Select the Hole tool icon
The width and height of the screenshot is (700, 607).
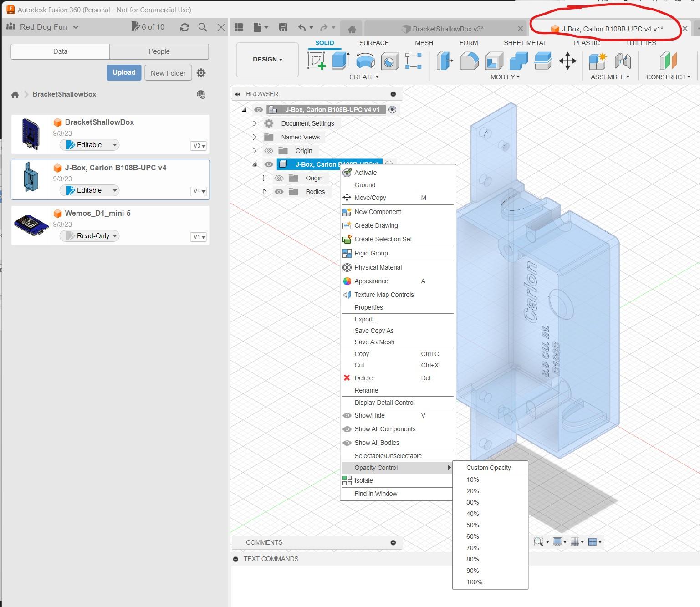pos(389,61)
